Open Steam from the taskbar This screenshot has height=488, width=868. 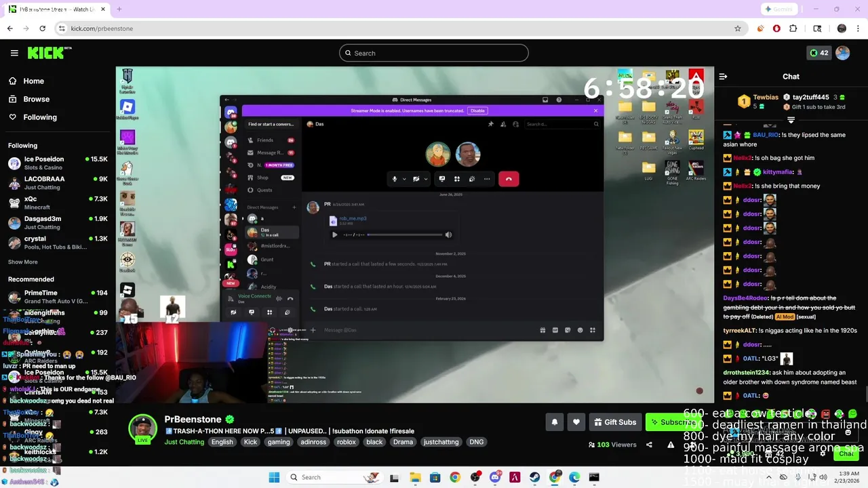pos(535,477)
